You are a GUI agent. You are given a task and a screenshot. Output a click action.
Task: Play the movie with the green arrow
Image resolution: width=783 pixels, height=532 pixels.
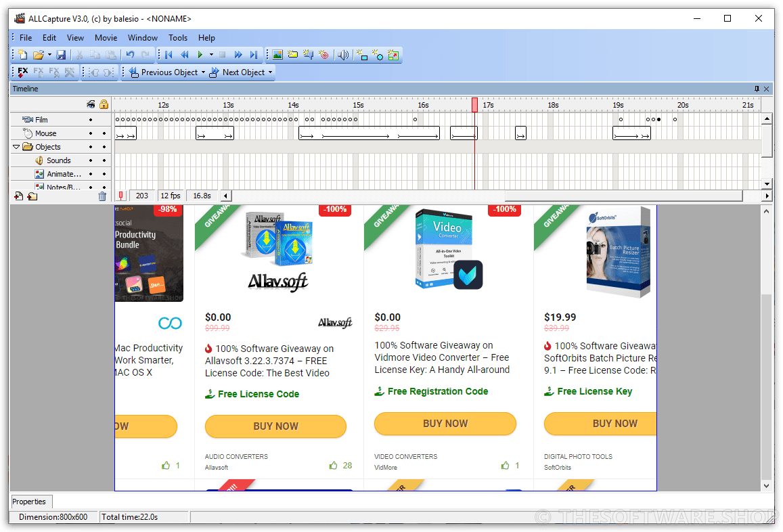[200, 54]
